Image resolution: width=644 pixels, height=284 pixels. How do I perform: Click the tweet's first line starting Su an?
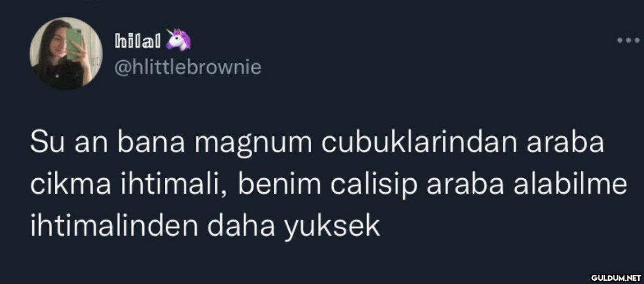pos(317,145)
